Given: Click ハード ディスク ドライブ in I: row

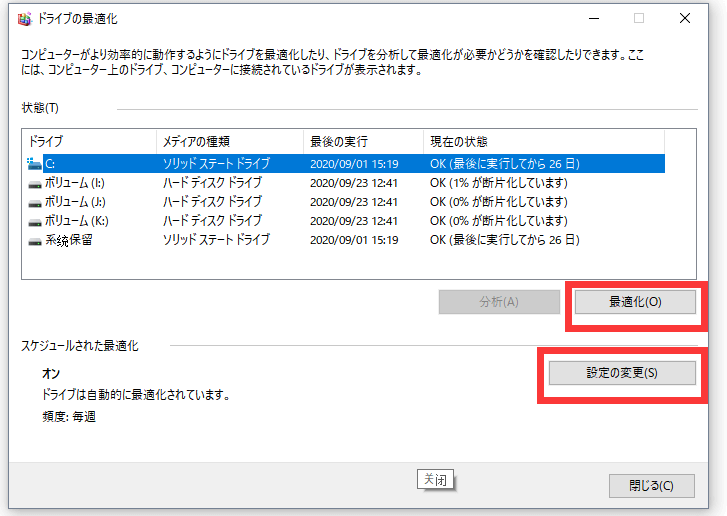Looking at the screenshot, I should 212,183.
